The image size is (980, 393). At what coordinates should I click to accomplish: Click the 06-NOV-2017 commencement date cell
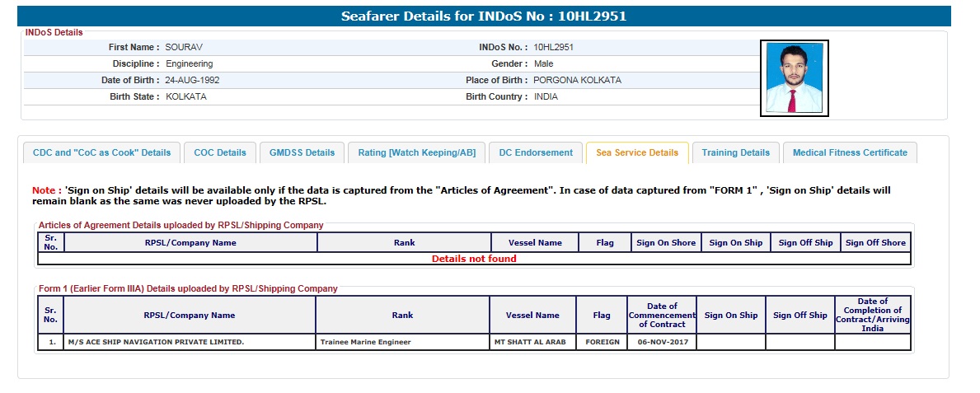662,342
